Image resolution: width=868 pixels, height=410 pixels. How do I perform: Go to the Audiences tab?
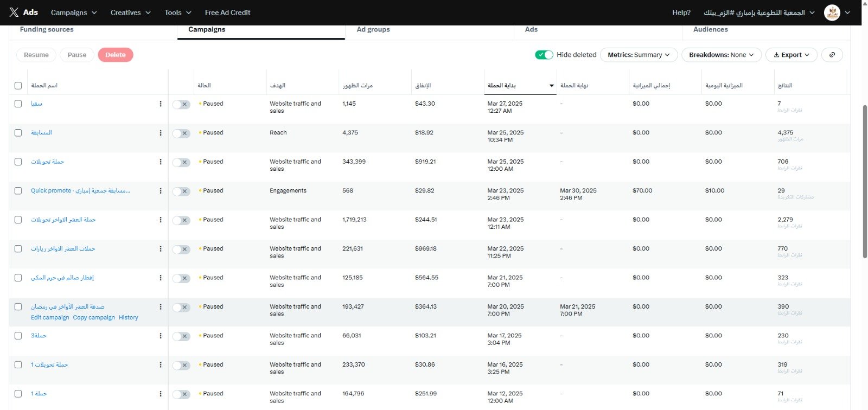click(710, 30)
